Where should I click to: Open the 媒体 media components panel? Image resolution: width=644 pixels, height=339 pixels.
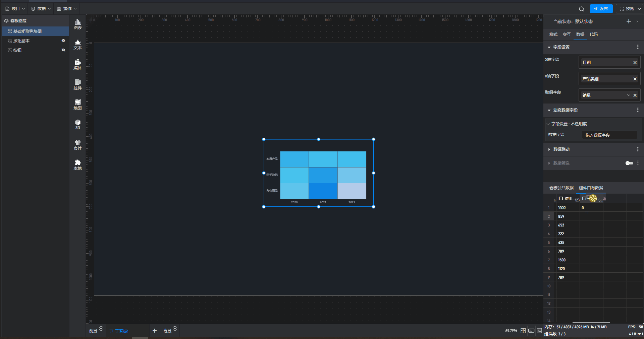pyautogui.click(x=77, y=64)
